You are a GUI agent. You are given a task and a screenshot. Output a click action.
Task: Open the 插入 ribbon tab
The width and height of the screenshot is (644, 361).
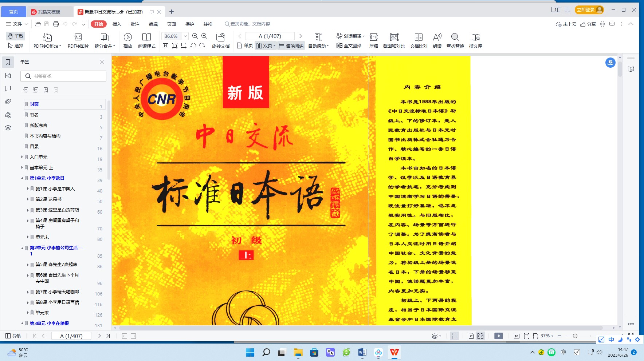[x=117, y=24]
